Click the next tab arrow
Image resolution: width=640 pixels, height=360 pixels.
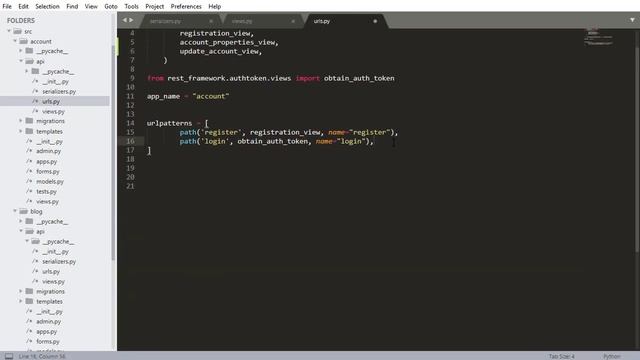tap(131, 20)
